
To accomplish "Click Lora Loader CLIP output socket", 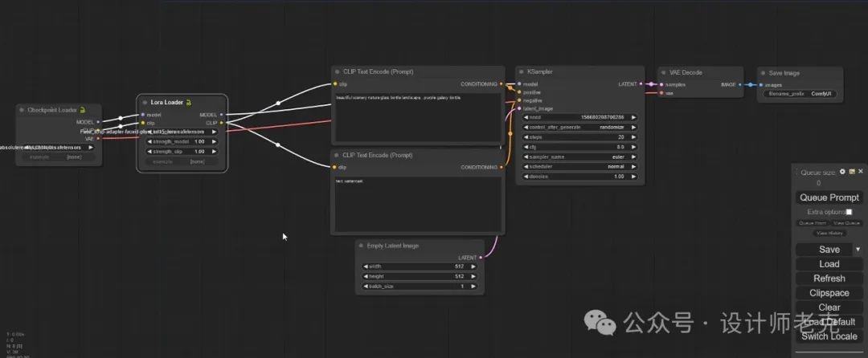I will click(222, 123).
